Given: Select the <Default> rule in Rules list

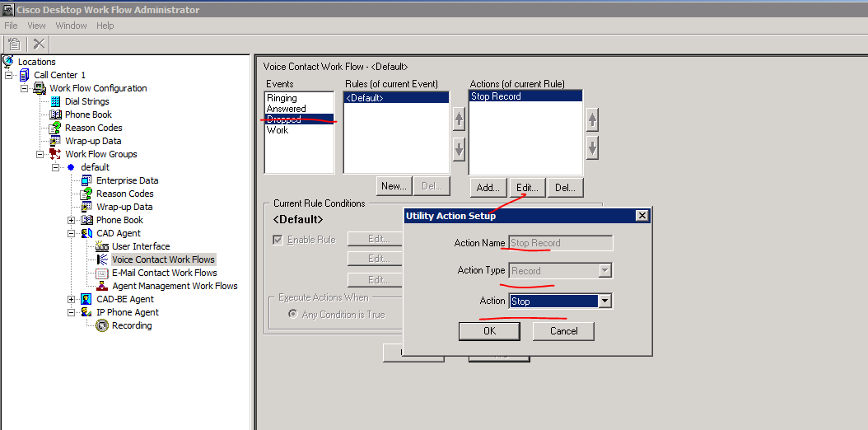Looking at the screenshot, I should tap(396, 98).
